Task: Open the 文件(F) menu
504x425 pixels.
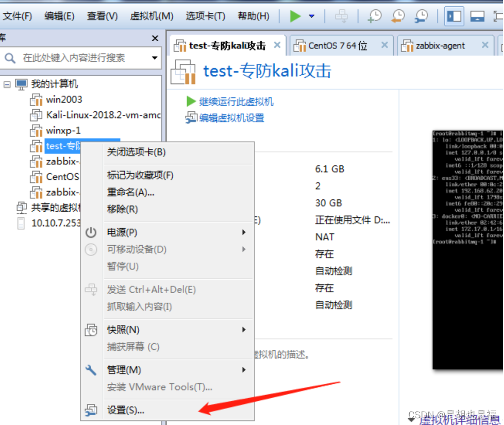Action: coord(18,16)
